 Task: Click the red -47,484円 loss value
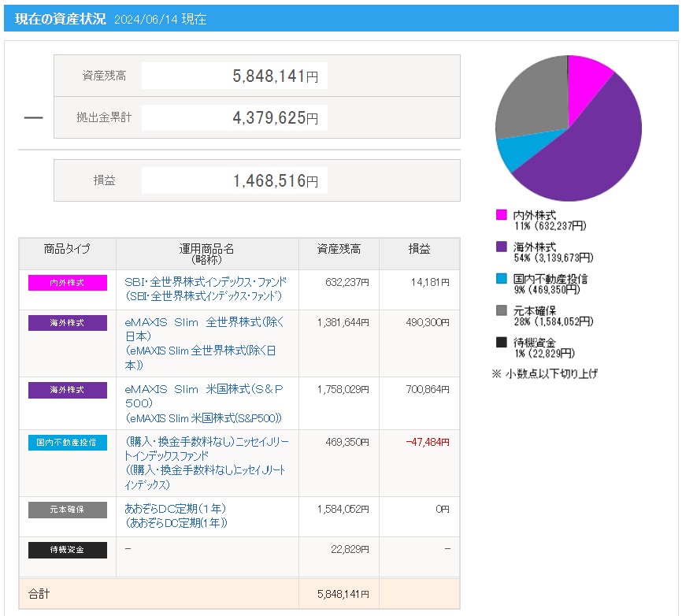click(x=428, y=443)
